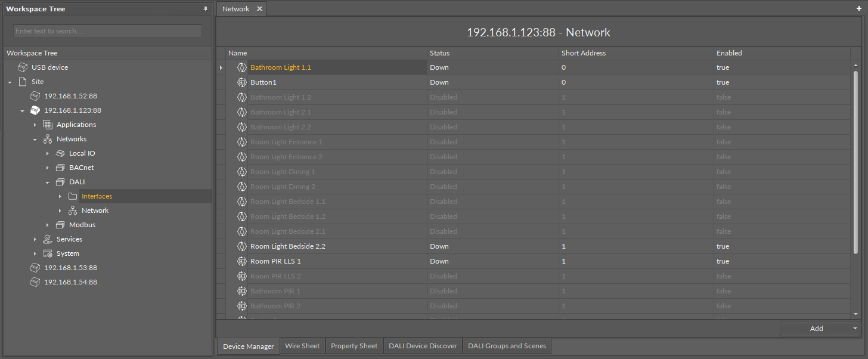This screenshot has height=359, width=868.
Task: Click the Room Light Bedside 2.2 icon
Action: (242, 246)
